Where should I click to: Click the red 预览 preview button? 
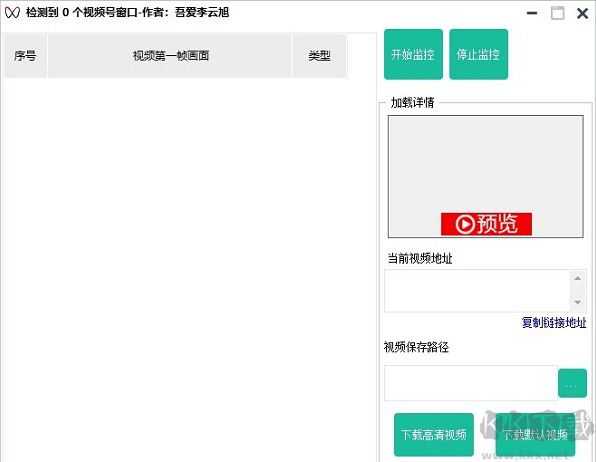(486, 224)
